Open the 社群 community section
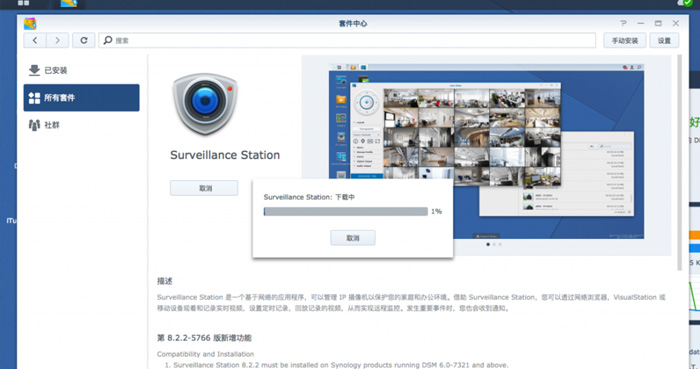The width and height of the screenshot is (700, 369). tap(81, 125)
